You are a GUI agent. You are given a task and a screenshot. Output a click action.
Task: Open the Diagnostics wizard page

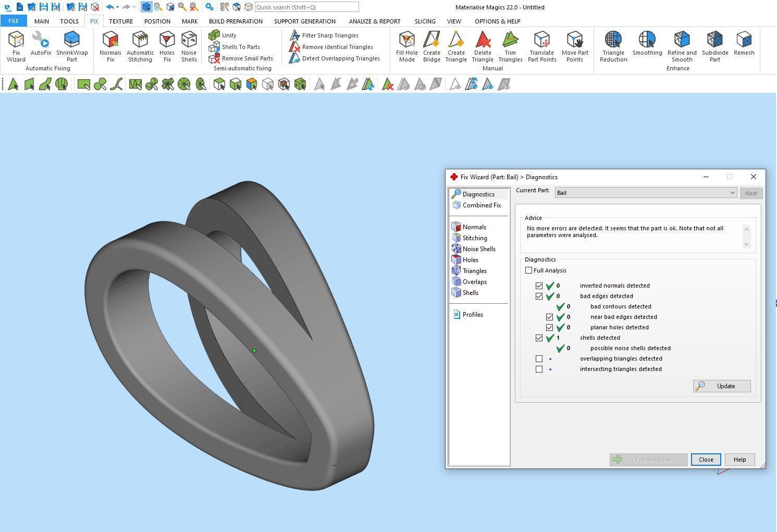pyautogui.click(x=474, y=194)
